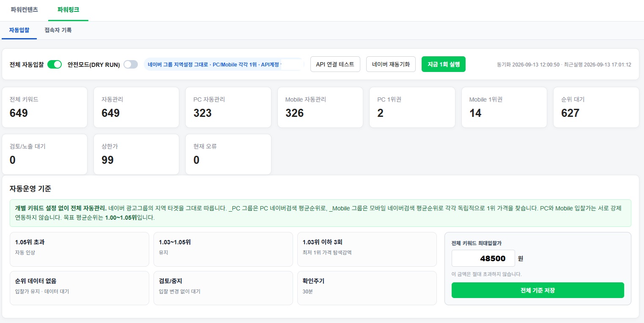Click the 검토/중지 rule card
644x323 pixels.
click(223, 288)
